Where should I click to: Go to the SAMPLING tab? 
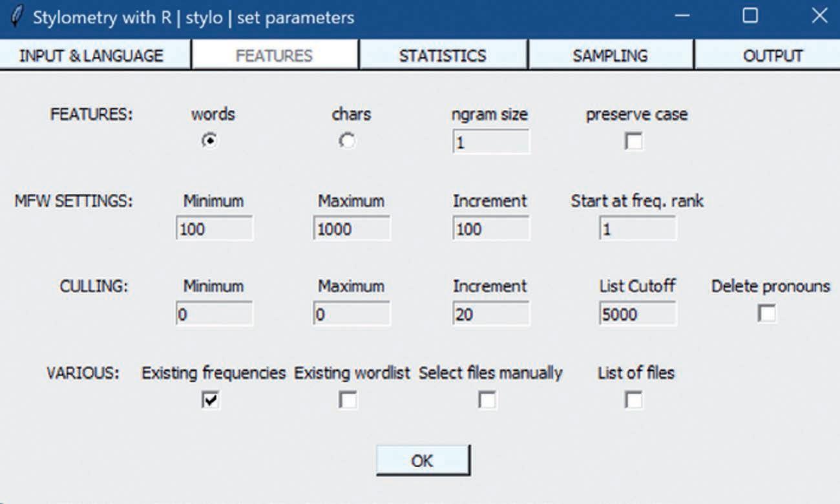(610, 56)
